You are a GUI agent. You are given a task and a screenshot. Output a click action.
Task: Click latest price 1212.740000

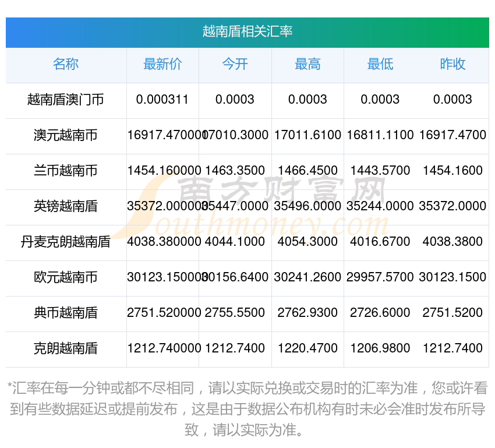pos(164,348)
